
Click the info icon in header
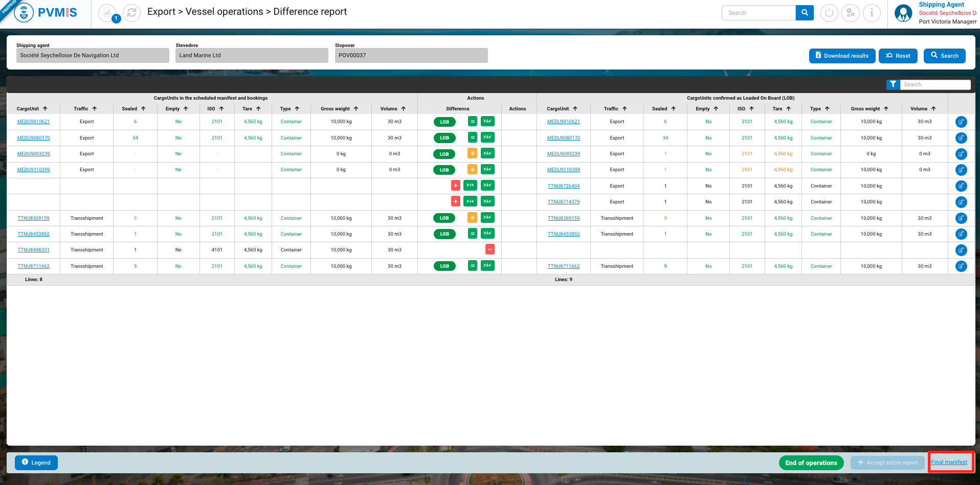coord(872,13)
